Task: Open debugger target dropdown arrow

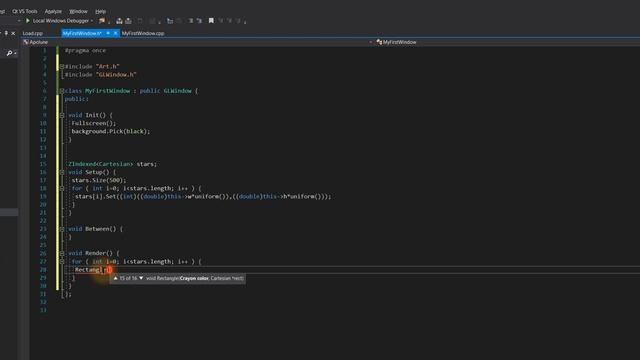Action: coord(92,21)
